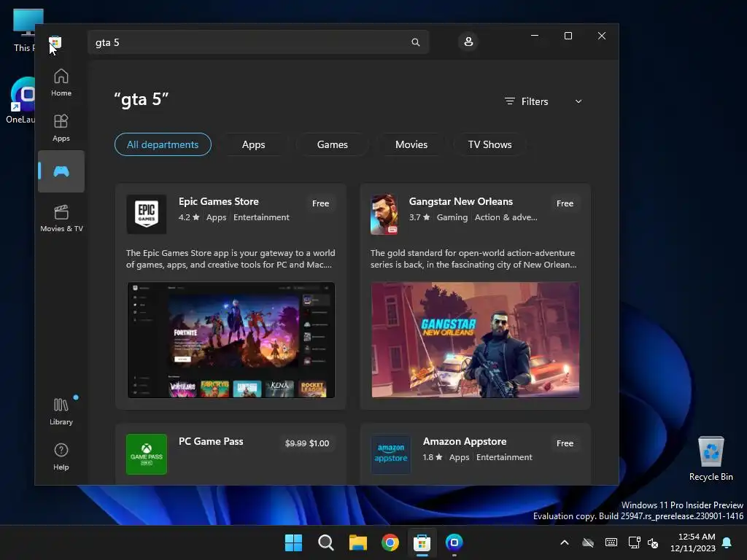747x560 pixels.
Task: Click Free button on Epic Games Store
Action: click(321, 203)
